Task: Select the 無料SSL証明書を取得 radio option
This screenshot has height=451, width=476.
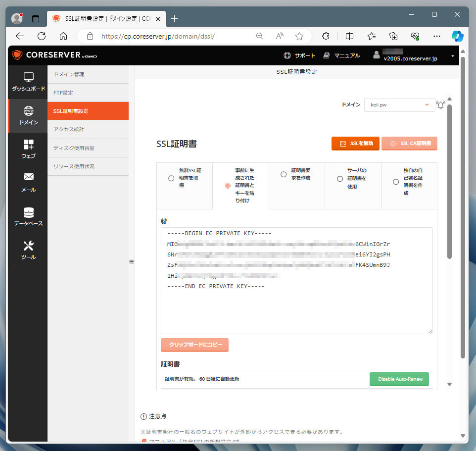Action: click(171, 178)
